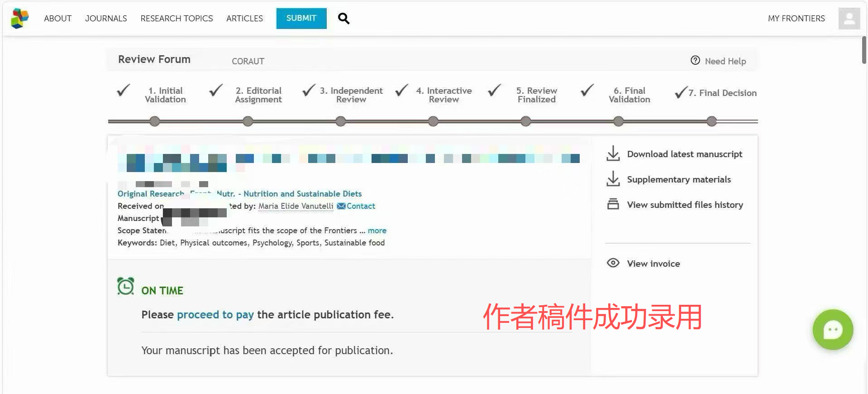Open the JOURNALS menu

coord(106,19)
